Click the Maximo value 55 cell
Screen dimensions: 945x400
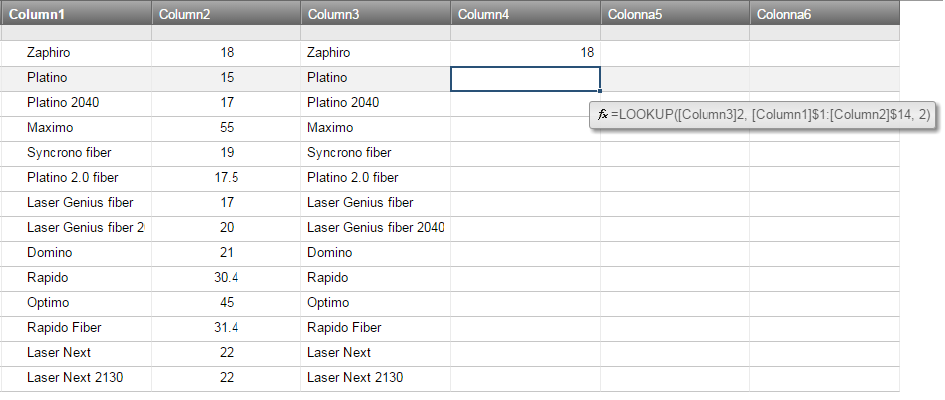(226, 128)
